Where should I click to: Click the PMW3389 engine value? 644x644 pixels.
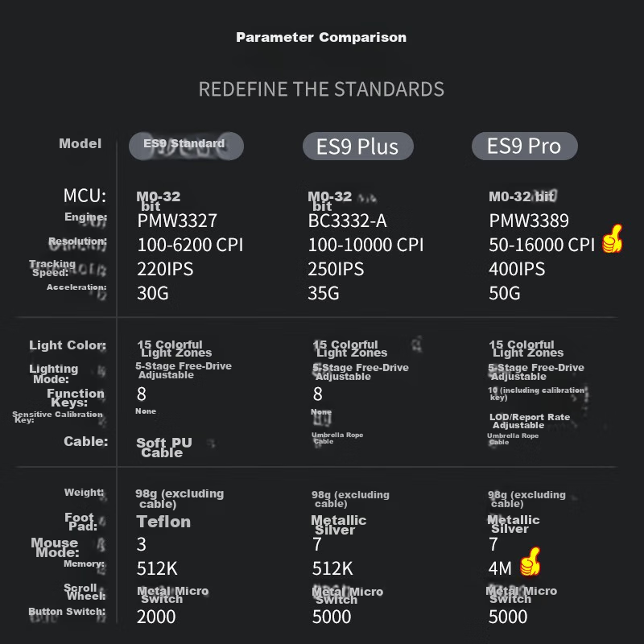[529, 221]
